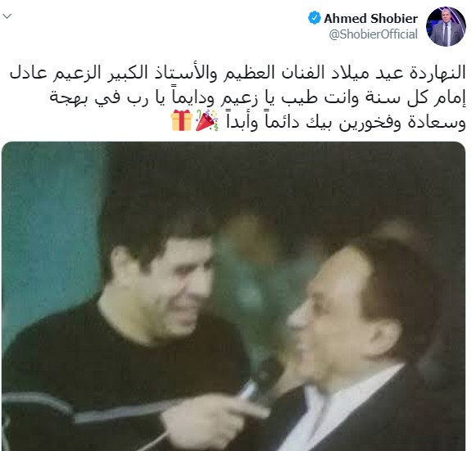Click the gift box emoji
Viewport: 476px width, 451px height.
click(182, 120)
